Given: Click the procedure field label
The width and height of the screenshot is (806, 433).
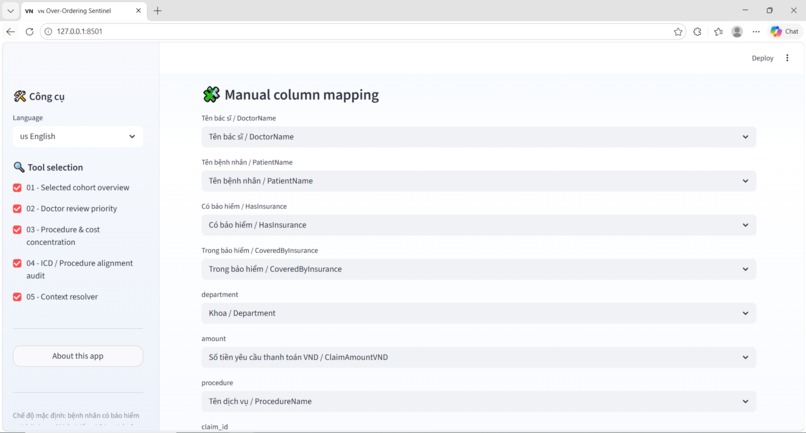Looking at the screenshot, I should [217, 383].
